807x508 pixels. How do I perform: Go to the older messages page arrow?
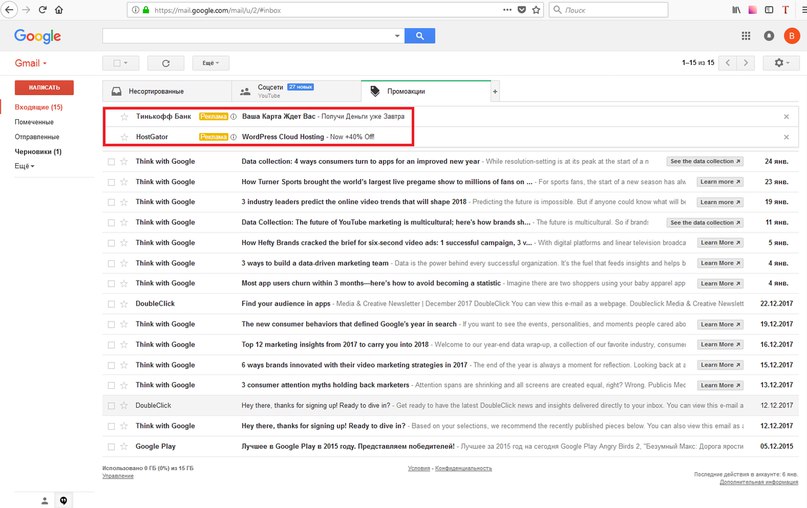point(745,63)
